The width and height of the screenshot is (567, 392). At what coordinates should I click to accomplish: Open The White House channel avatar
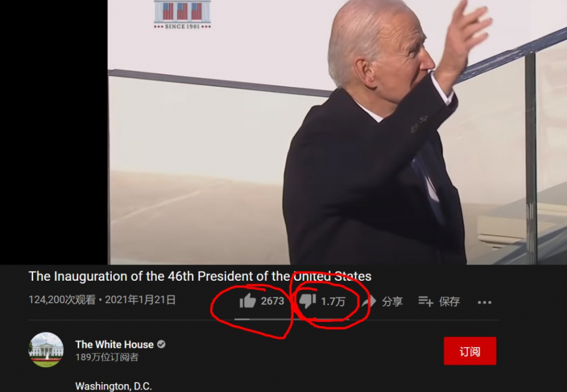click(46, 350)
